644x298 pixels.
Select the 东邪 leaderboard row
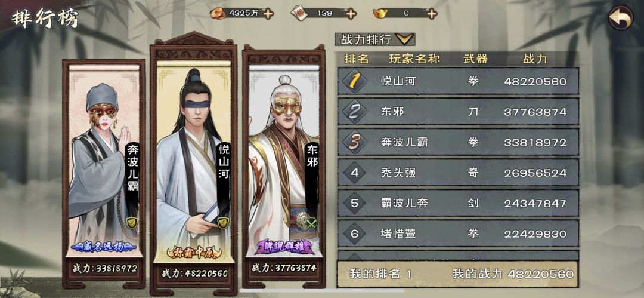(458, 112)
